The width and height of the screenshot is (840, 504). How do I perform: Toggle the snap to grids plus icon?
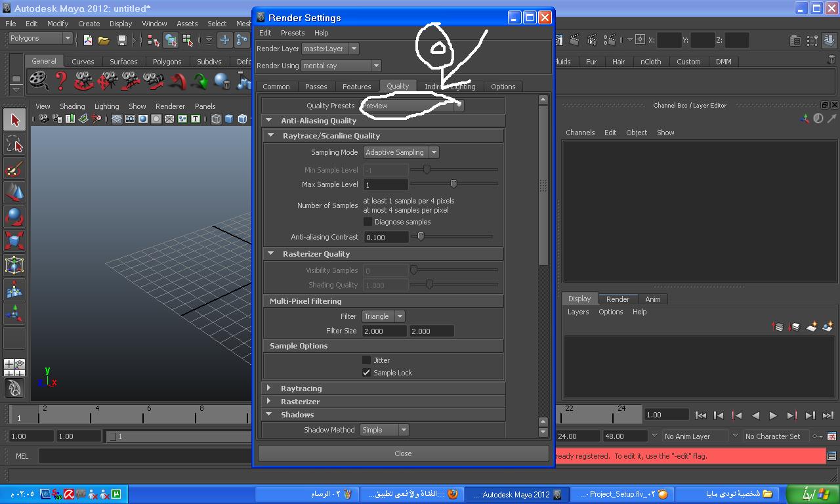pyautogui.click(x=224, y=40)
